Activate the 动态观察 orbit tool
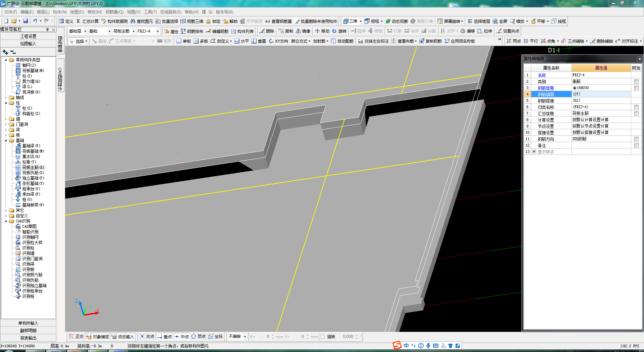Screen dimensions: 644x352 coord(396,21)
